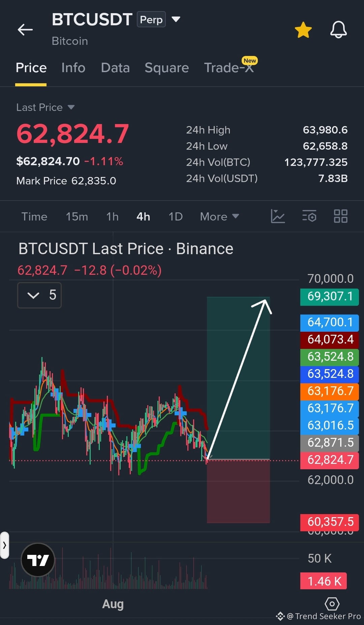Switch chart to 15m interval
Screen dimensions: 364x625
[x=77, y=216]
